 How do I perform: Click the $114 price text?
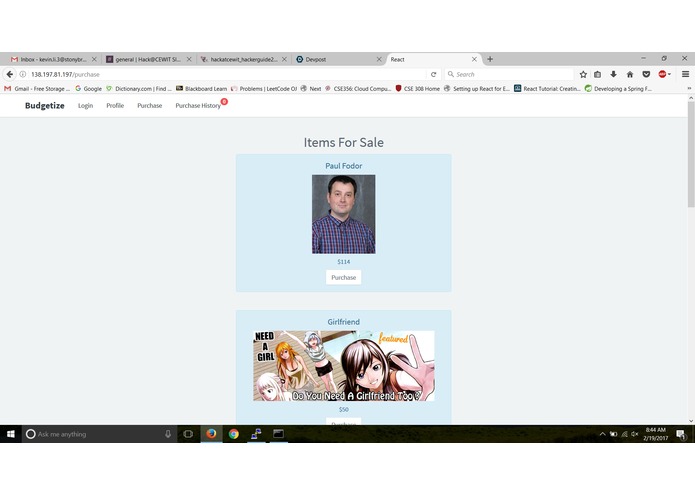344,262
